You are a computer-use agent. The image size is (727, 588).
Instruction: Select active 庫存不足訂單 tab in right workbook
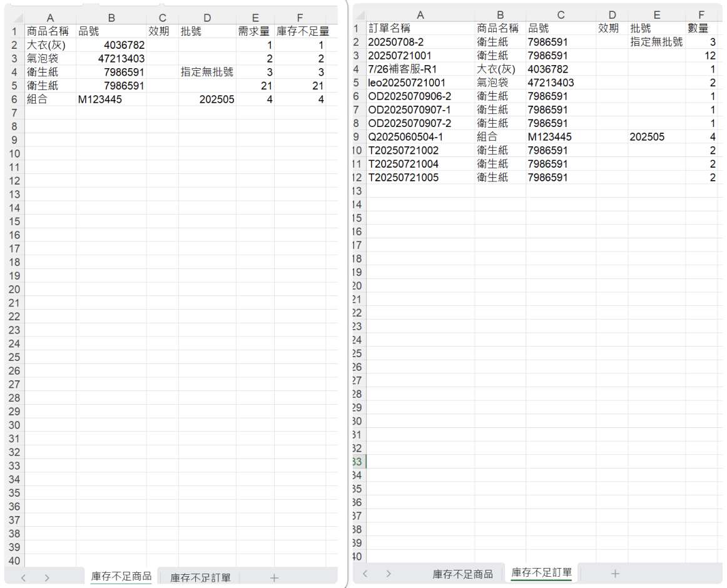tap(541, 572)
